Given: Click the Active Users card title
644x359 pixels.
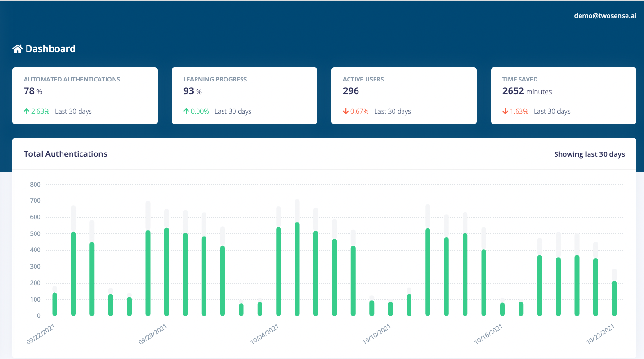Looking at the screenshot, I should coord(363,79).
